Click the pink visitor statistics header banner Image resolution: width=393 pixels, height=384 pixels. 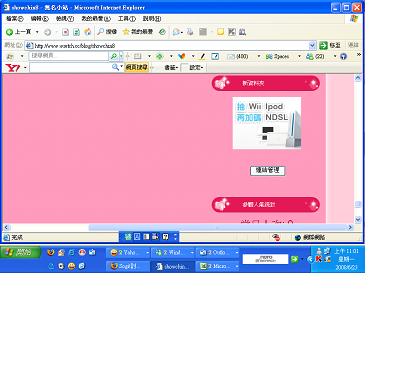[266, 204]
